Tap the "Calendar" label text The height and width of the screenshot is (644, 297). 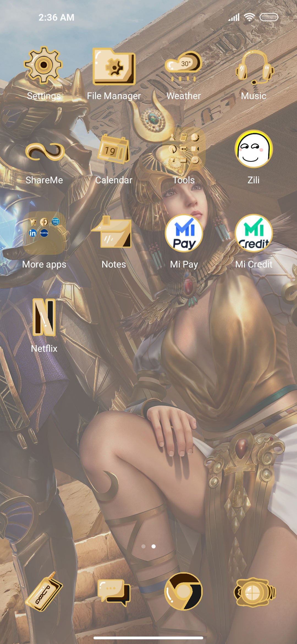tap(114, 180)
